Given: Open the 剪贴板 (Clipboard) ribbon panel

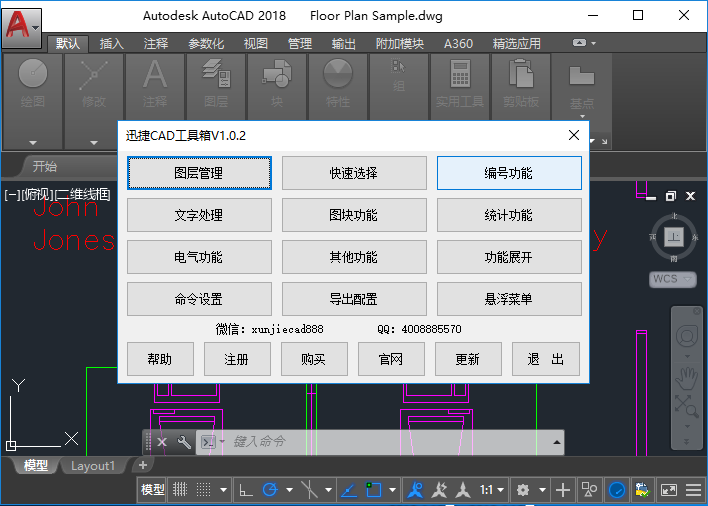Looking at the screenshot, I should pos(521,84).
